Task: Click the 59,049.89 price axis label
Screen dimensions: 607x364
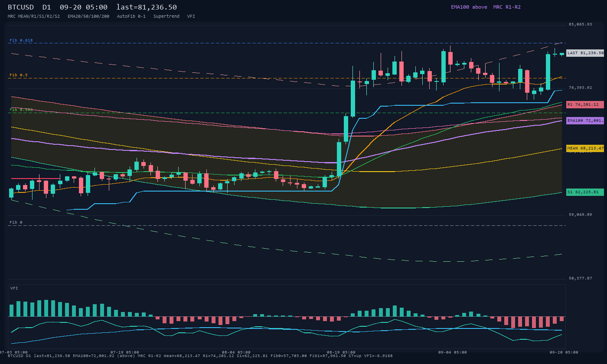Action: [x=580, y=214]
